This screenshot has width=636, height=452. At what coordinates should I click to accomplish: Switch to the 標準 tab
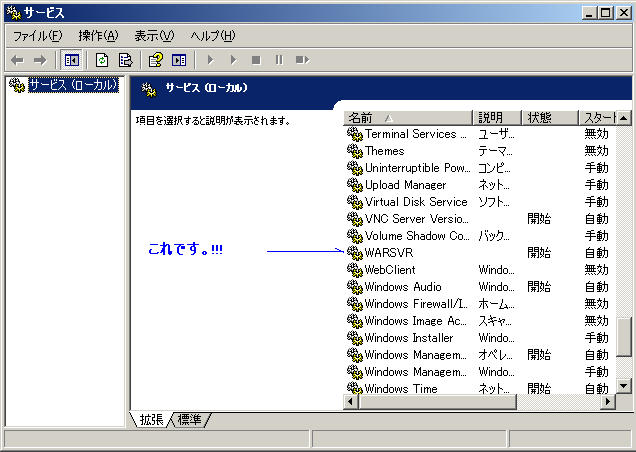tap(189, 420)
